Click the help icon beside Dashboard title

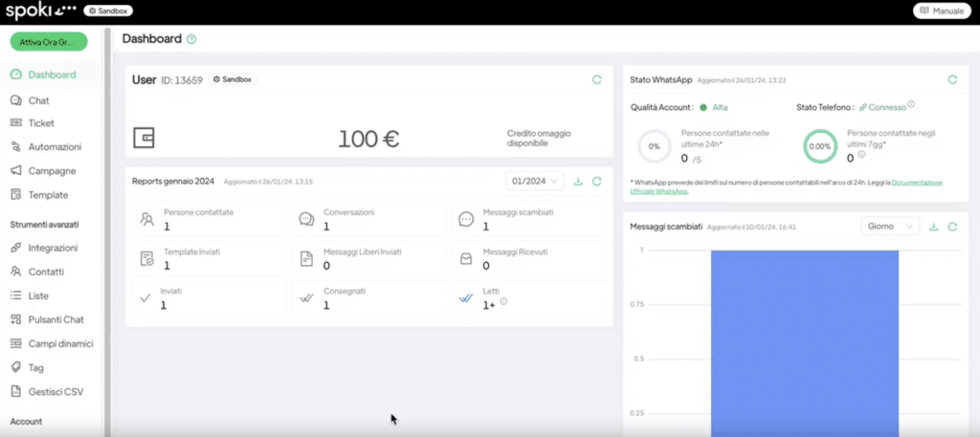(191, 39)
